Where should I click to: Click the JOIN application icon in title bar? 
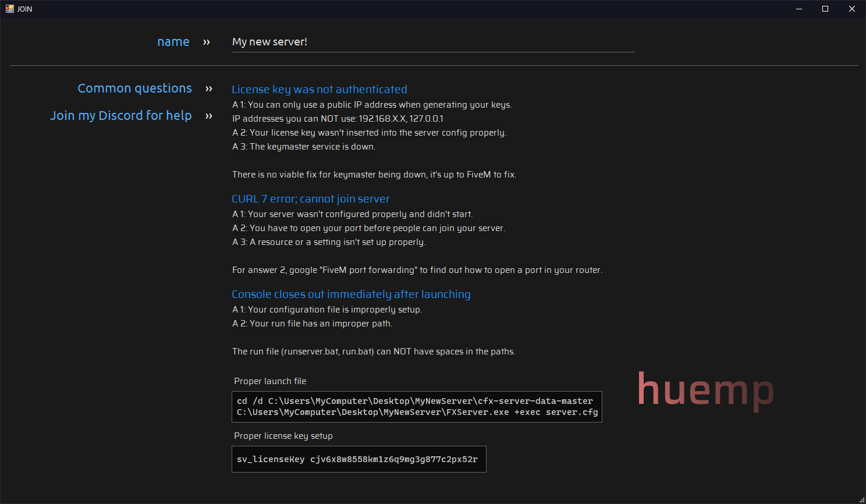pos(9,8)
